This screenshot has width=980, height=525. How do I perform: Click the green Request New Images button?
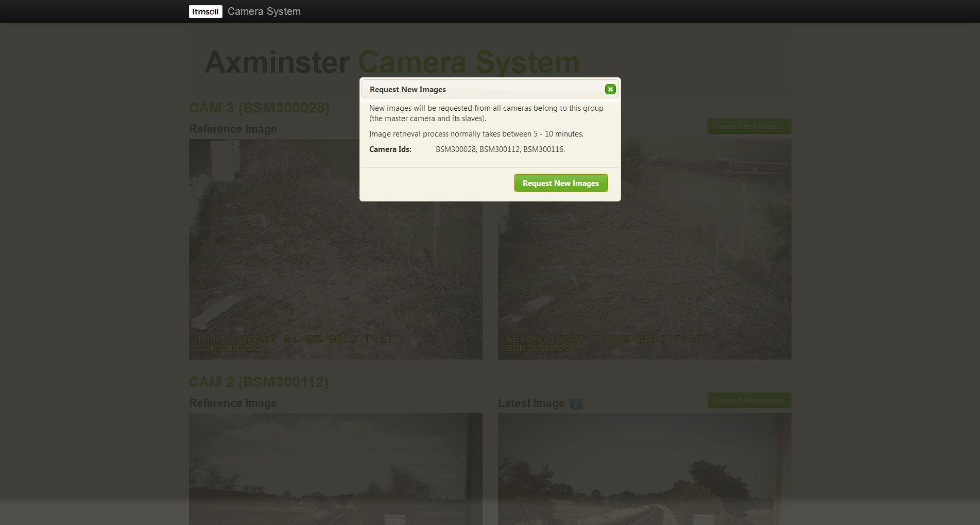point(560,183)
